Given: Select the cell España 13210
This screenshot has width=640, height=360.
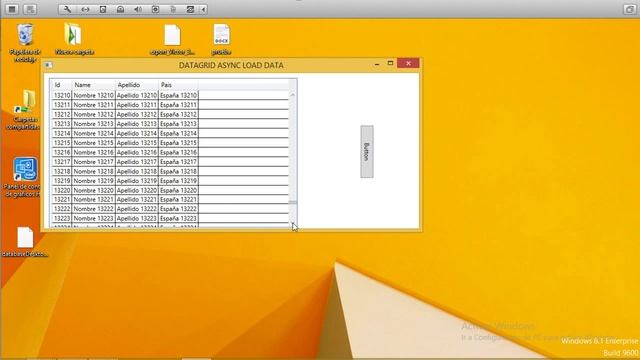Looking at the screenshot, I should pos(178,95).
